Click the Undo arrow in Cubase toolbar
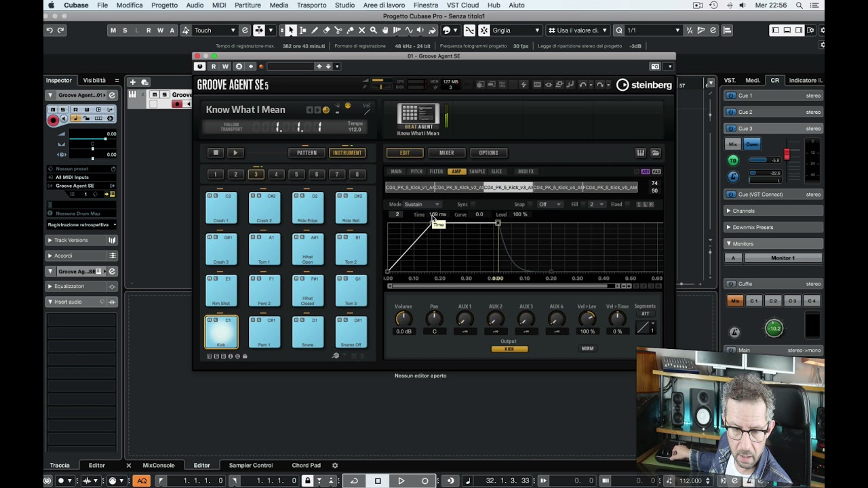This screenshot has width=868, height=488. (x=50, y=30)
